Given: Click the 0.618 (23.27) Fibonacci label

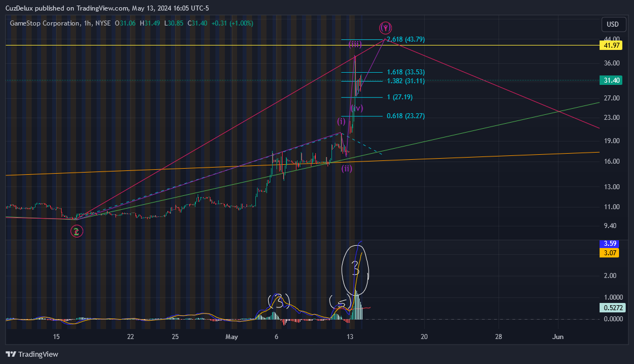Looking at the screenshot, I should 406,116.
